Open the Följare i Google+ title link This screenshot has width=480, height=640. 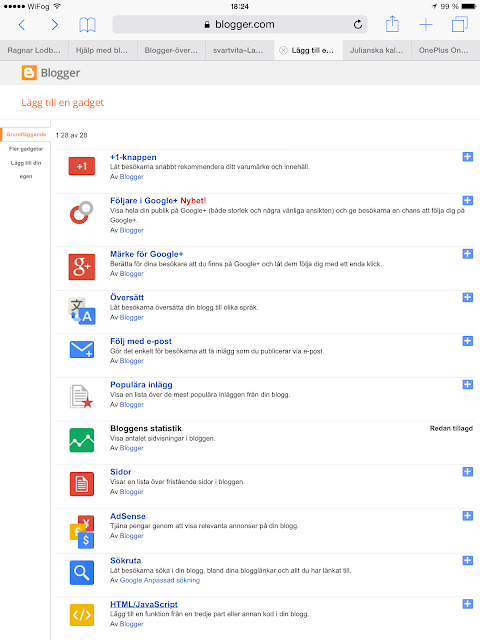tap(144, 200)
